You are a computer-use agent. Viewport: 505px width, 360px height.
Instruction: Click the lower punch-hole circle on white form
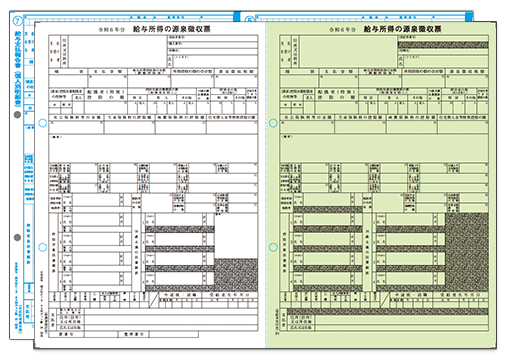[42, 247]
